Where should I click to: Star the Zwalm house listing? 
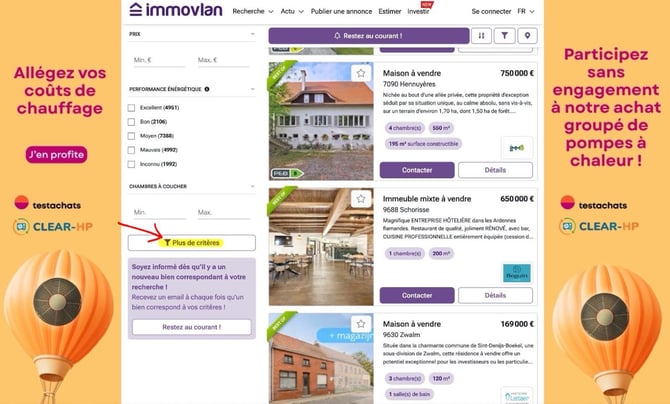(361, 324)
